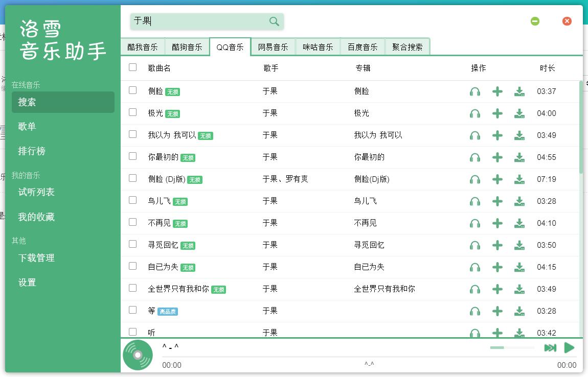Click the spinning album art in player bar

click(137, 355)
